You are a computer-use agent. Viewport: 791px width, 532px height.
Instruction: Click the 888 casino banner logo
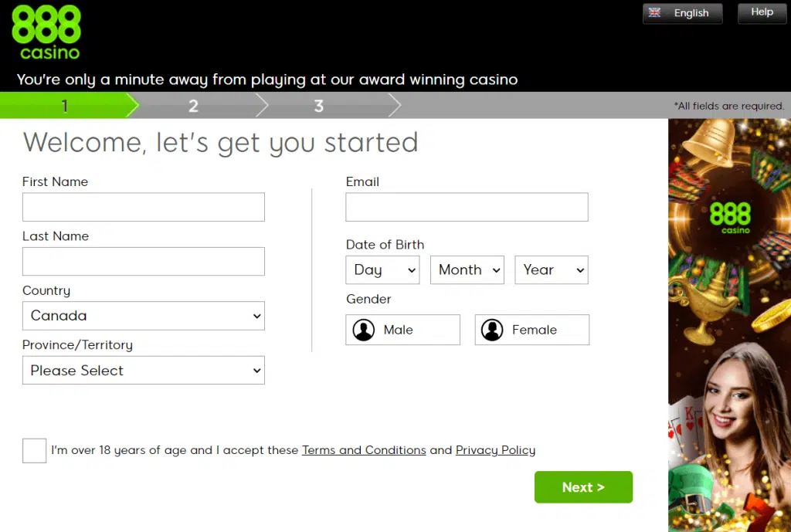729,216
